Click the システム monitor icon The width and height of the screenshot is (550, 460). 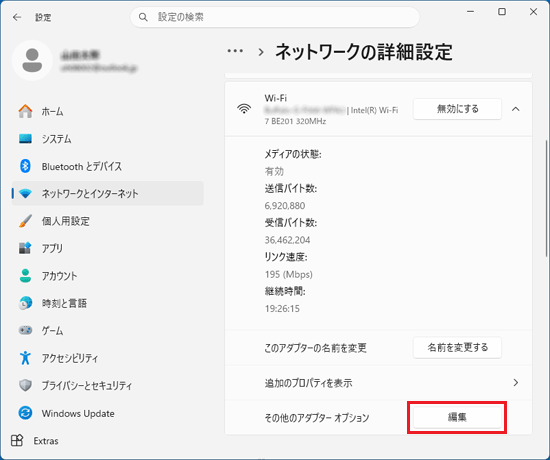coord(25,139)
